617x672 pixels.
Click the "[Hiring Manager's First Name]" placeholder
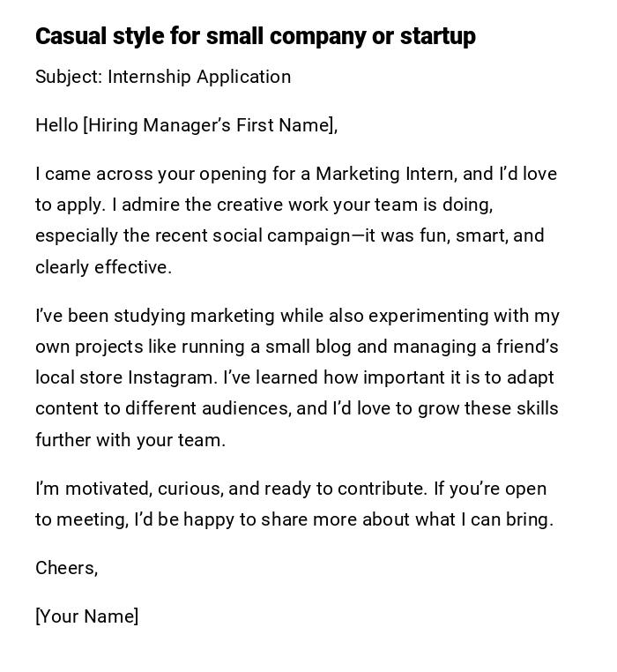tap(208, 125)
